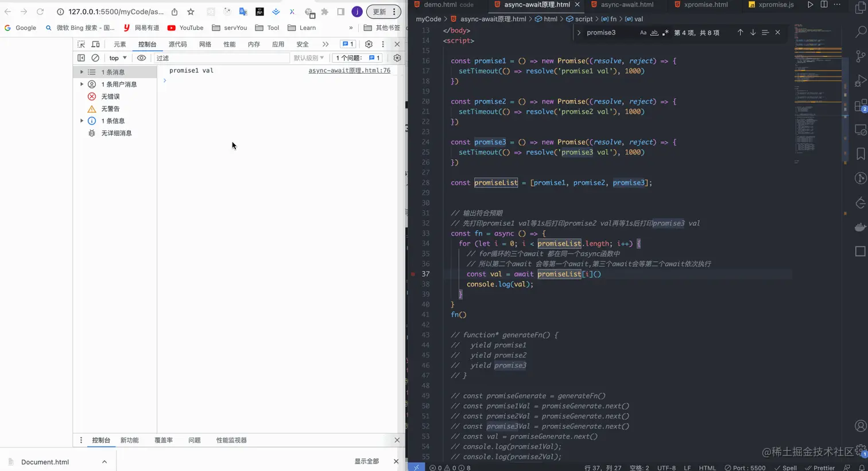Bookmark page with the star icon
This screenshot has width=868, height=471.
(x=191, y=11)
